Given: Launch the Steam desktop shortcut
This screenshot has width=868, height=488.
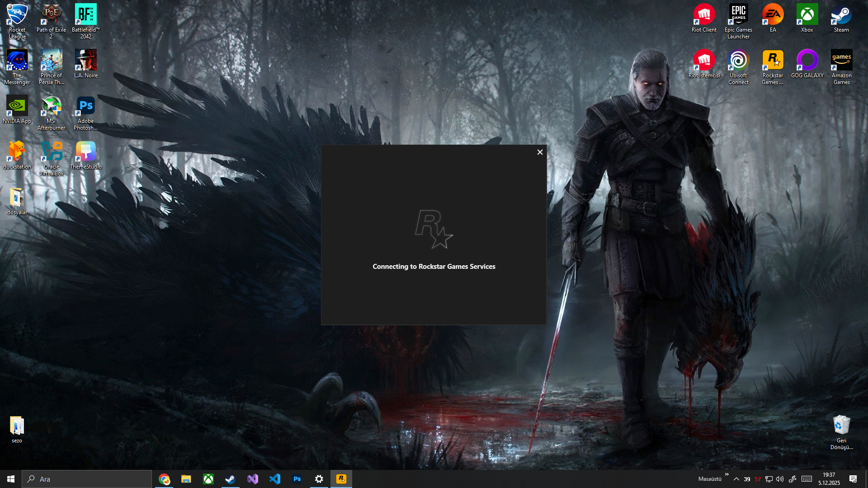Looking at the screenshot, I should click(841, 15).
